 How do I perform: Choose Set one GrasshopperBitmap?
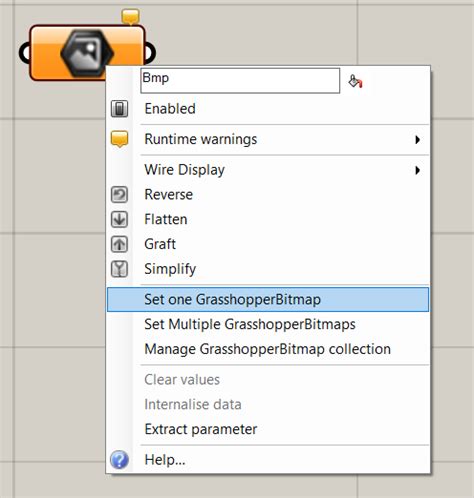pyautogui.click(x=268, y=300)
